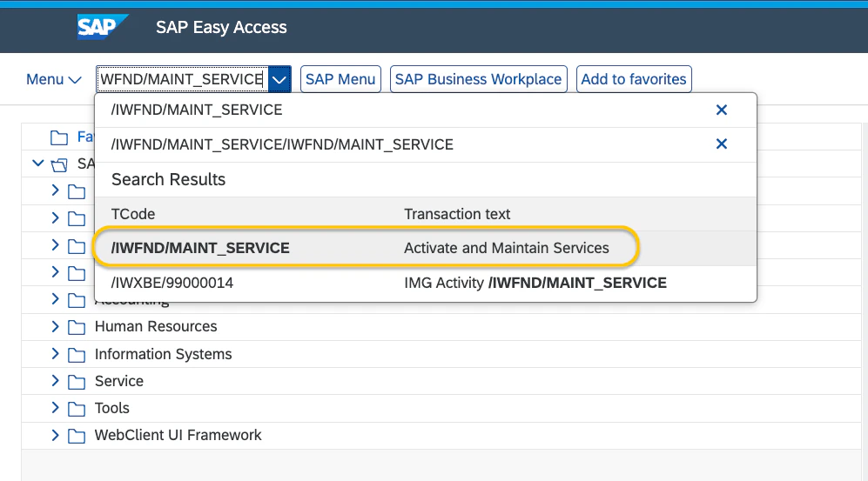Click the Search Results heading
Image resolution: width=868 pixels, height=481 pixels.
168,180
